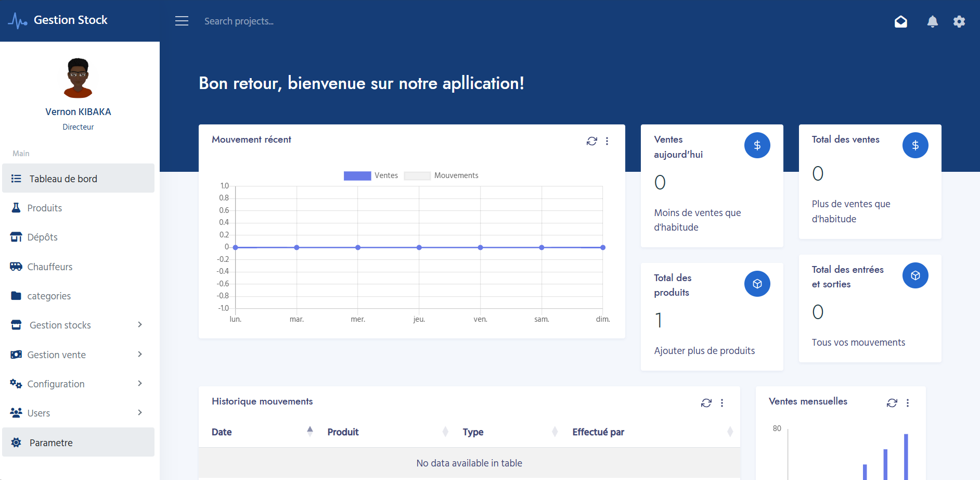The image size is (980, 480).
Task: Refresh the Mouvement récent chart
Action: point(591,141)
